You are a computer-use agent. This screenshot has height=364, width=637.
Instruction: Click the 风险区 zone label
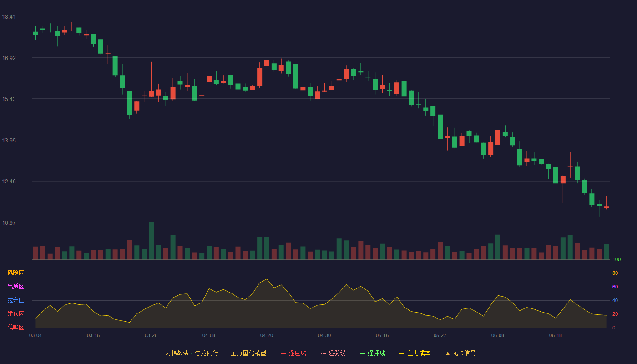click(15, 273)
